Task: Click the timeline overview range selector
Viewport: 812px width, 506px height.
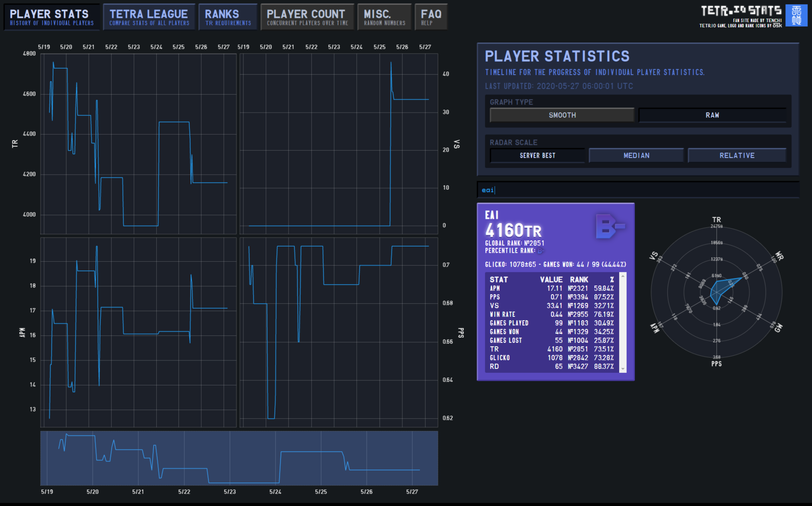Action: coord(239,458)
